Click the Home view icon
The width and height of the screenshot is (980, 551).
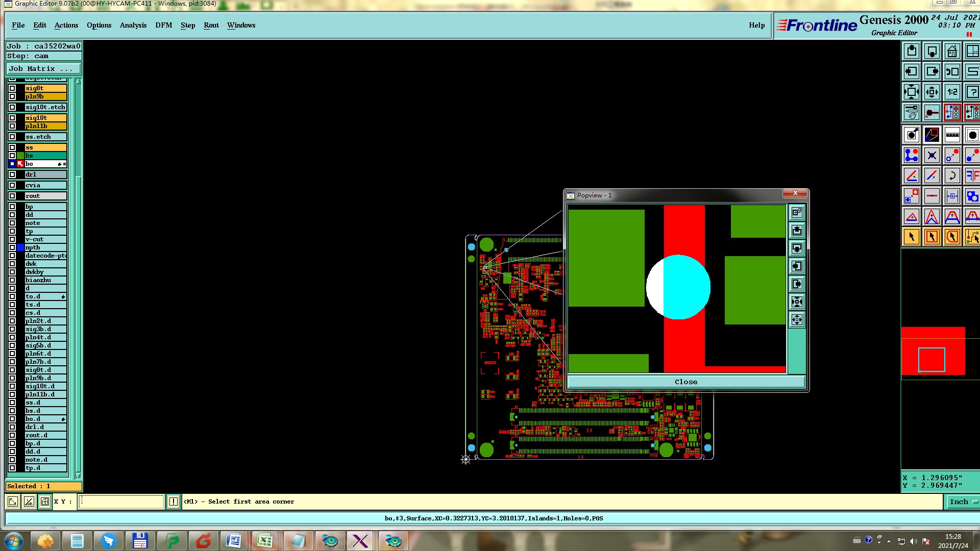pos(952,52)
